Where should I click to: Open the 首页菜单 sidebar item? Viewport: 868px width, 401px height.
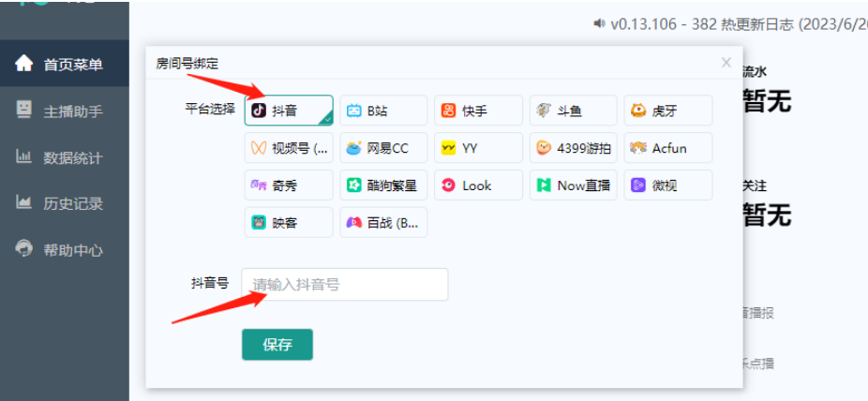[64, 65]
